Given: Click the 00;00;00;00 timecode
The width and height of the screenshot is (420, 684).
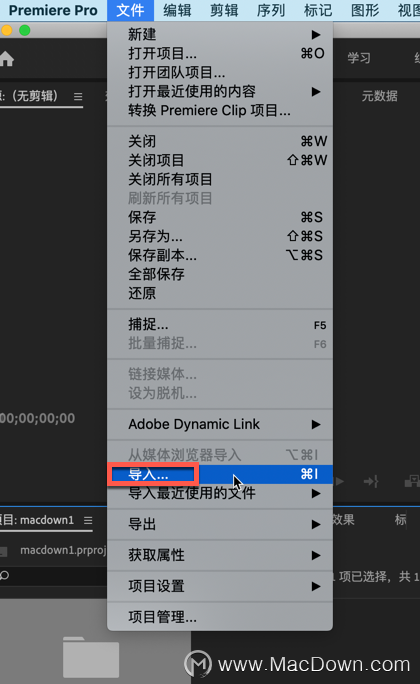Looking at the screenshot, I should [x=38, y=418].
